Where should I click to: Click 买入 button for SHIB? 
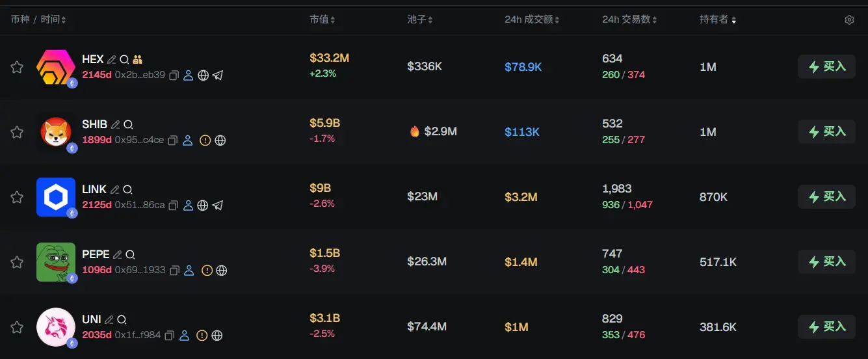click(x=826, y=131)
